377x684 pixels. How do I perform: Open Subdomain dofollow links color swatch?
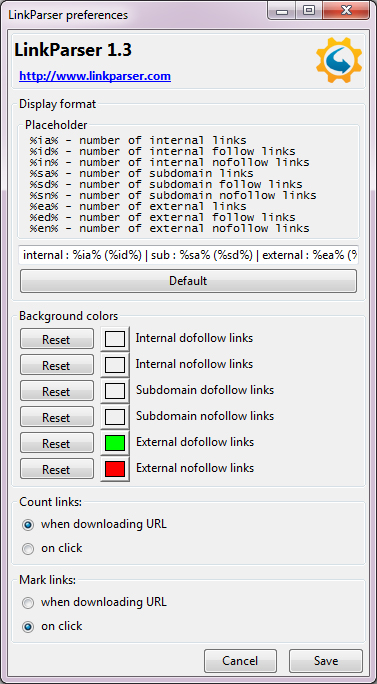pos(115,391)
